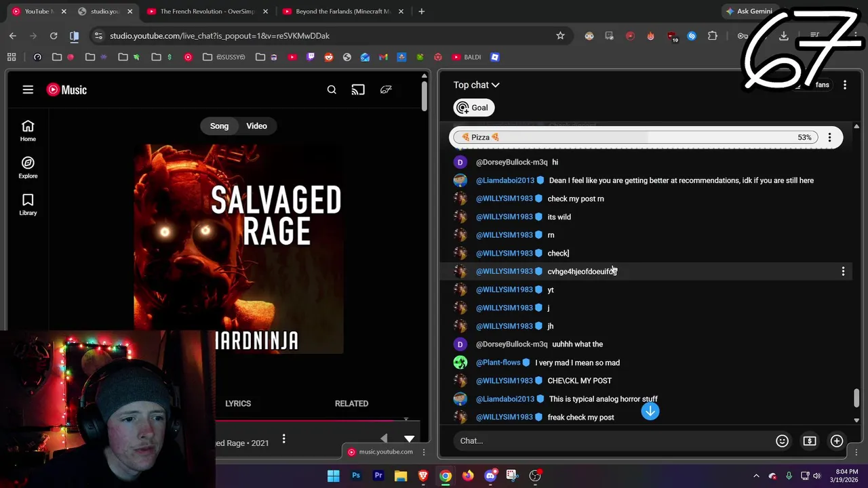Reload the current page
The image size is (868, 488).
54,36
